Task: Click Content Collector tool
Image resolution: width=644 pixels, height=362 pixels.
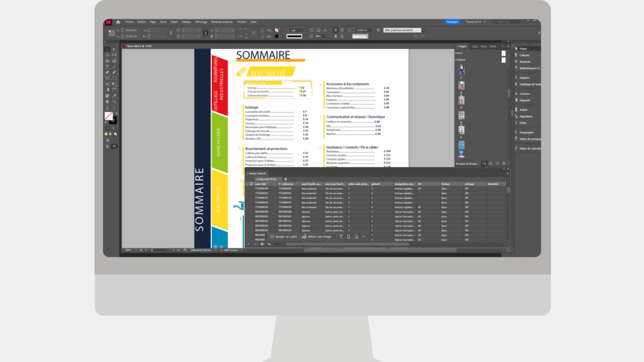Action: coord(107,61)
